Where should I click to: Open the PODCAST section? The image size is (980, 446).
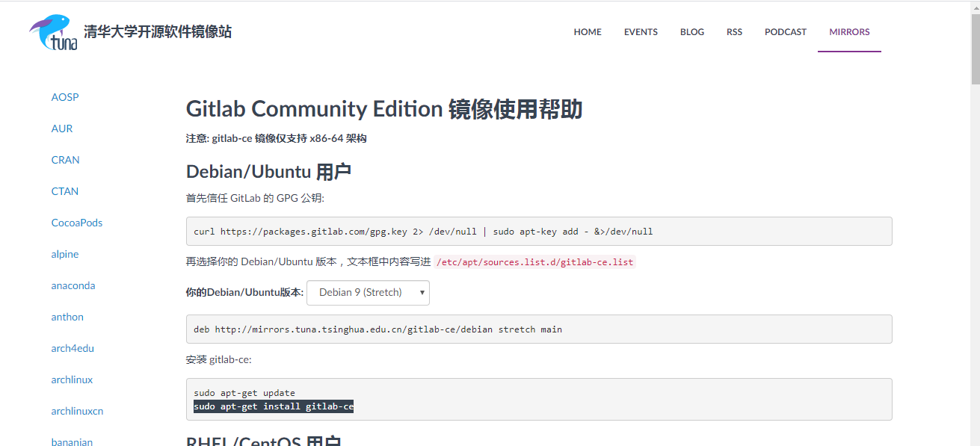786,32
